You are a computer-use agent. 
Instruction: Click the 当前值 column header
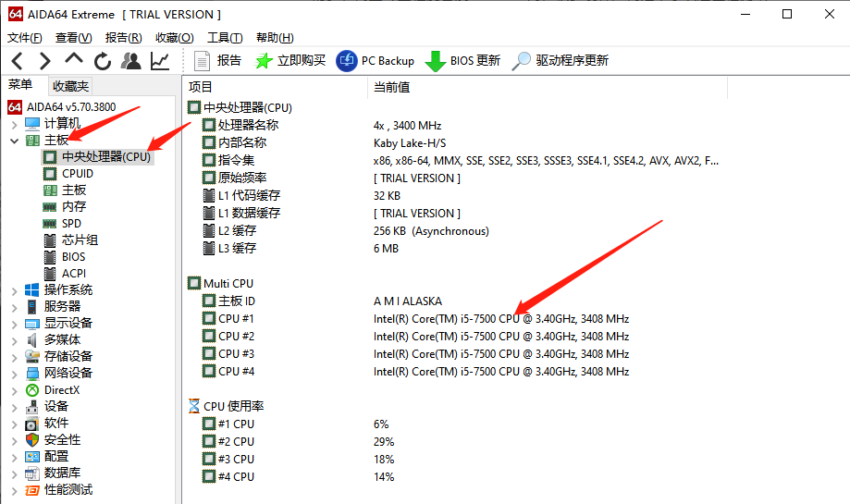391,87
